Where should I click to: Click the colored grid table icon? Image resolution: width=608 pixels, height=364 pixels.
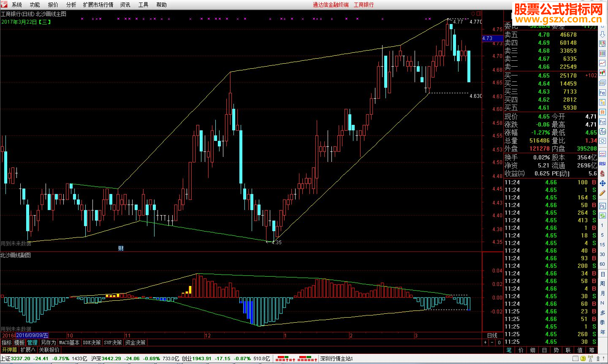point(603,54)
